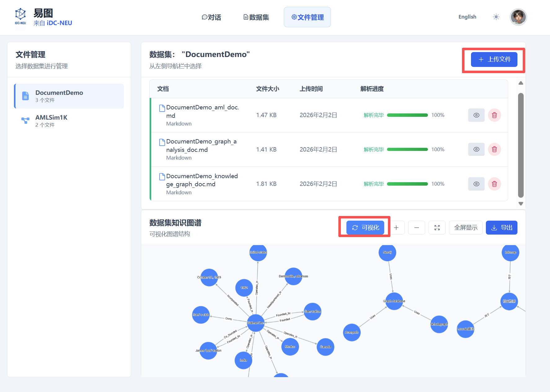Remove DocumentDemo_aml_doc.md using delete icon
This screenshot has height=392, width=550.
495,115
